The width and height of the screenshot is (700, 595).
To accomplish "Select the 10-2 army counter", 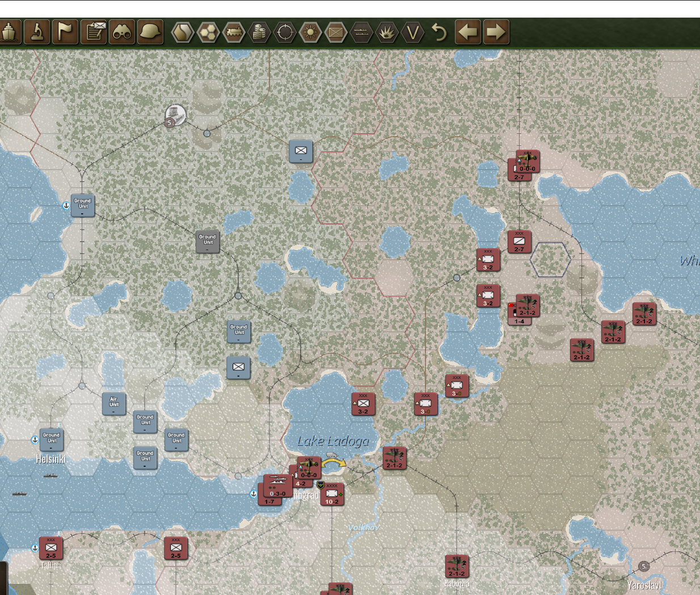I will (x=332, y=494).
